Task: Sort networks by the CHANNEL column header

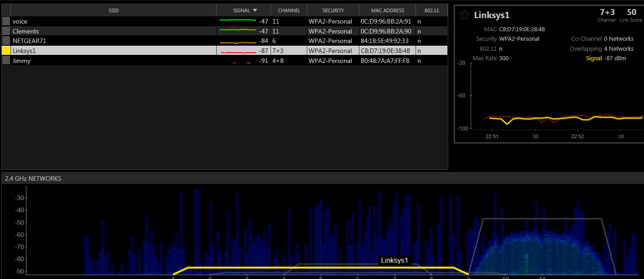Action: coord(289,10)
